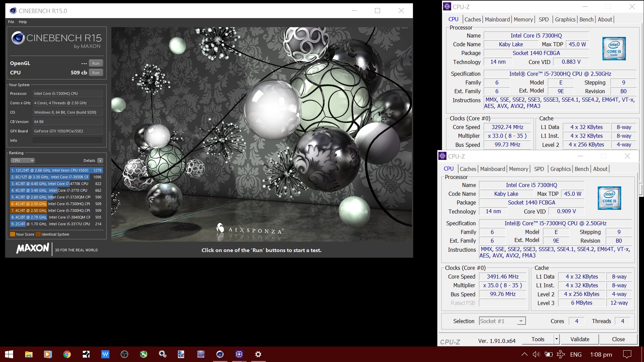The image size is (644, 362).
Task: Show hidden tray icons chevron
Action: (x=525, y=354)
